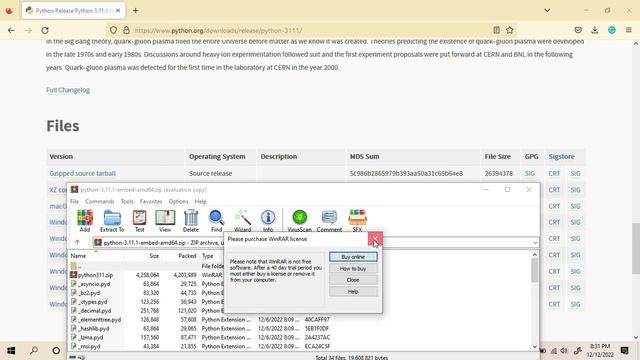Click the Delete trash icon in WinRAR
The width and height of the screenshot is (640, 360).
(191, 221)
